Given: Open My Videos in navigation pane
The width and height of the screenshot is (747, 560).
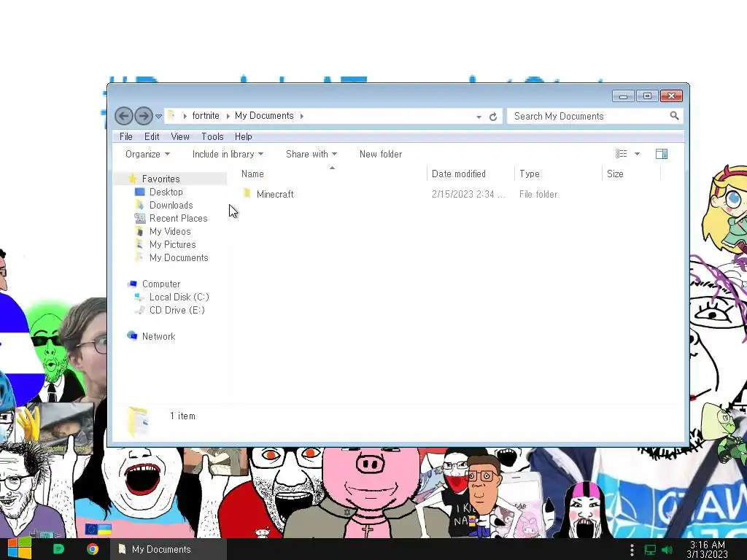Looking at the screenshot, I should tap(170, 231).
